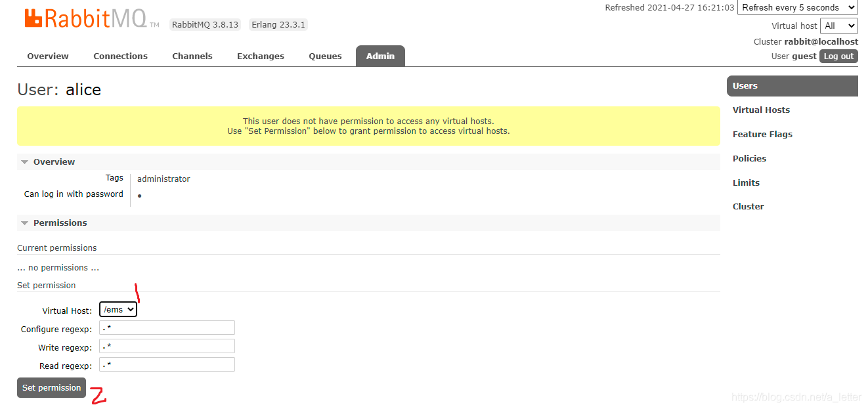
Task: Log out the guest user
Action: [838, 56]
